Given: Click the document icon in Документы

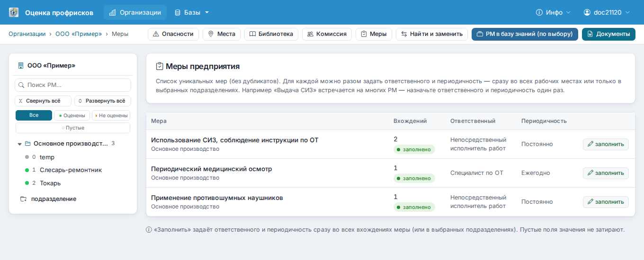Looking at the screenshot, I should (590, 34).
